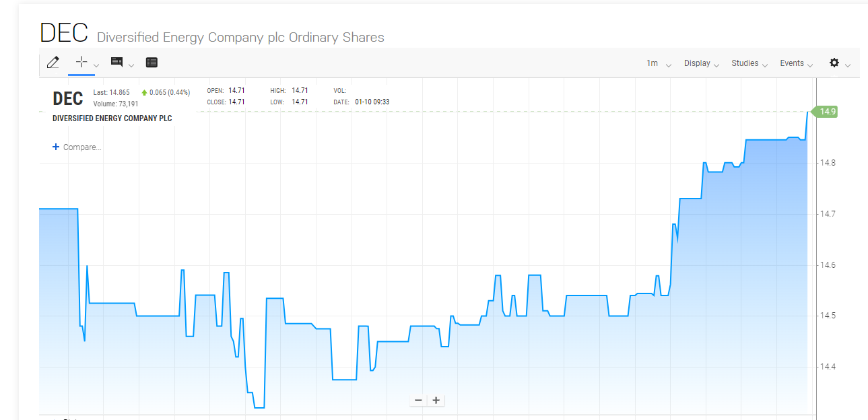This screenshot has width=868, height=420.
Task: Expand the annotation tool dropdown arrow
Action: click(x=131, y=65)
